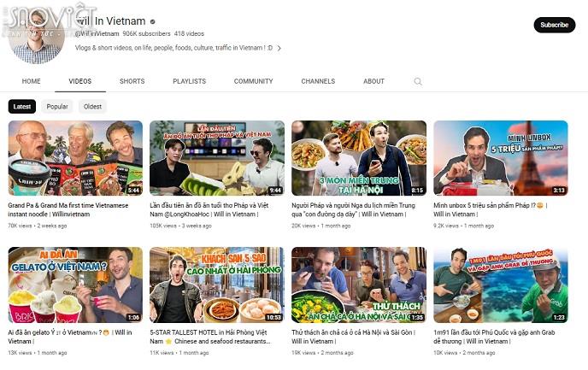Open title 'Ai đã ăn gelato Ý ở Vietnam'
588x370 pixels.
coord(70,337)
